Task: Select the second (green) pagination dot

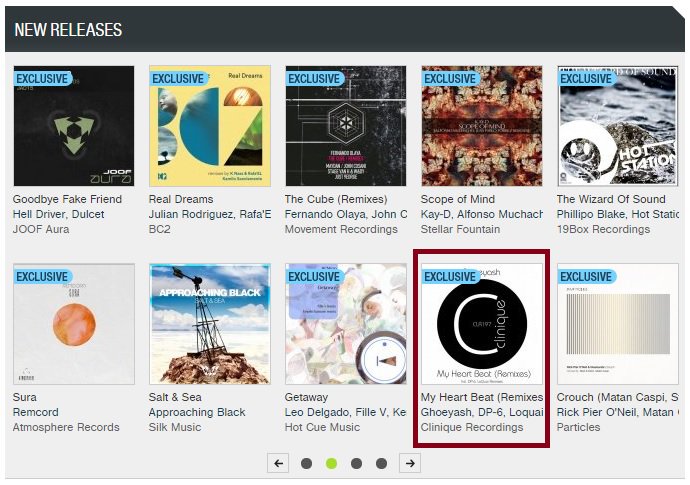Action: [x=331, y=463]
